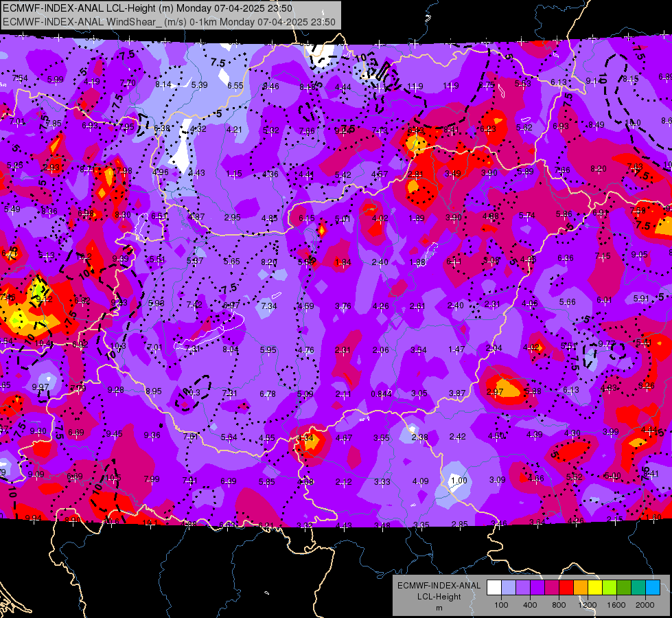Select the yellow legend color swatch
Screen dimensions: 672x618
595,588
